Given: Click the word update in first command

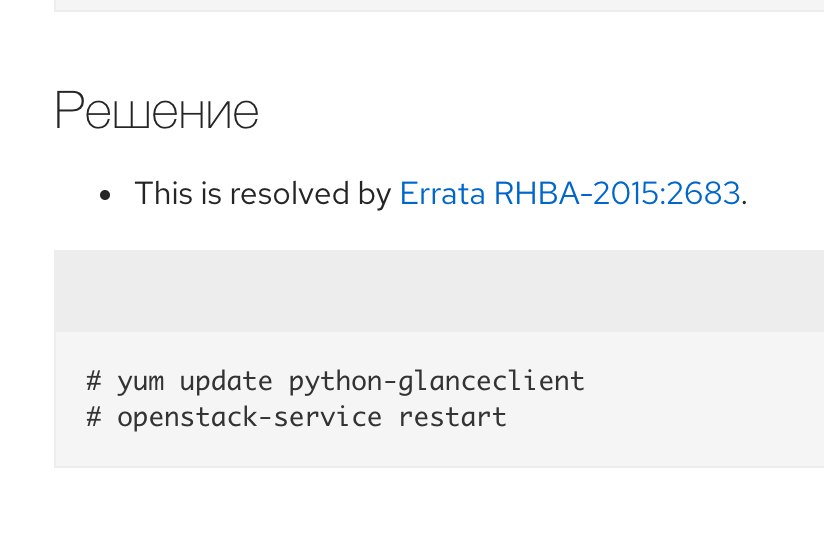Looking at the screenshot, I should click(x=226, y=382).
